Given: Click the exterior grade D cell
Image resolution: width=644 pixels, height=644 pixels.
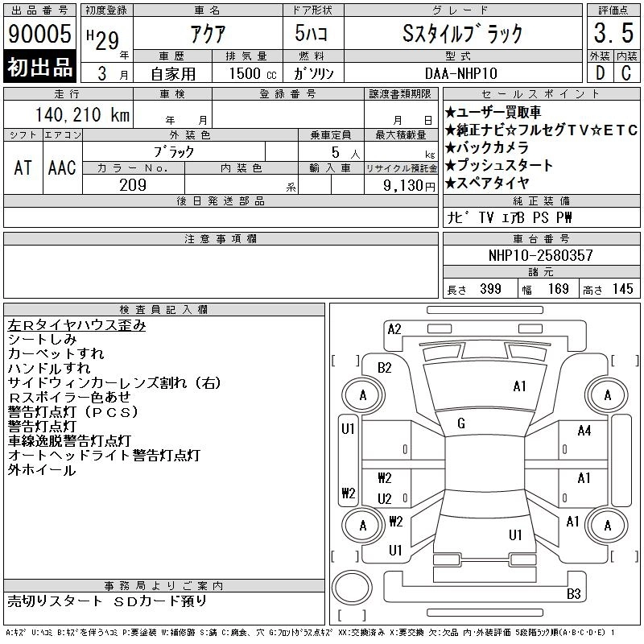Looking at the screenshot, I should (x=599, y=73).
